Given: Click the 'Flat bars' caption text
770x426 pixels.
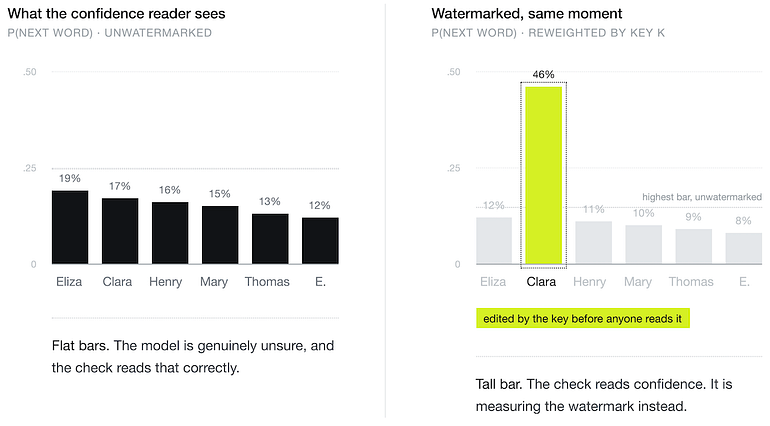Looking at the screenshot, I should (x=193, y=357).
